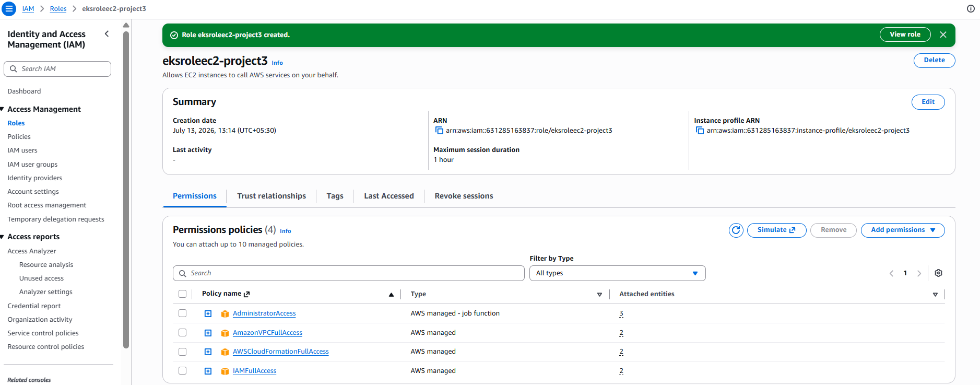This screenshot has width=980, height=385.
Task: Open the Add permissions dropdown
Action: [902, 230]
